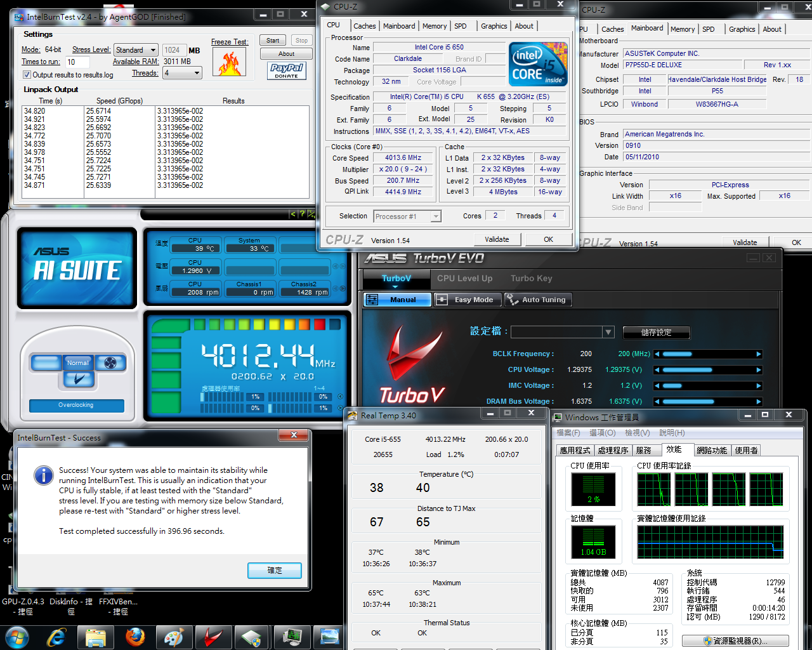
Task: Toggle Output results to results.log checkbox
Action: [27, 75]
